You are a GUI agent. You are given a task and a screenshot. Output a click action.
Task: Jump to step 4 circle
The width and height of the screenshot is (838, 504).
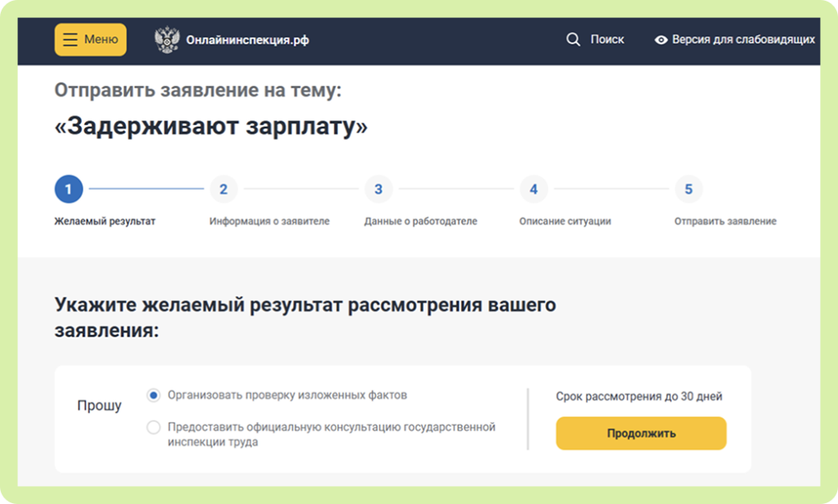click(534, 190)
